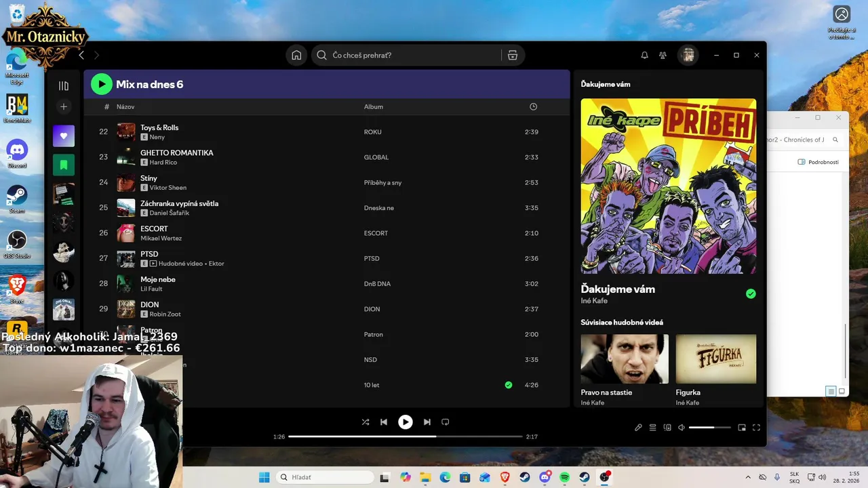Open Copilot from the taskbar
This screenshot has width=868, height=488.
coord(406,477)
